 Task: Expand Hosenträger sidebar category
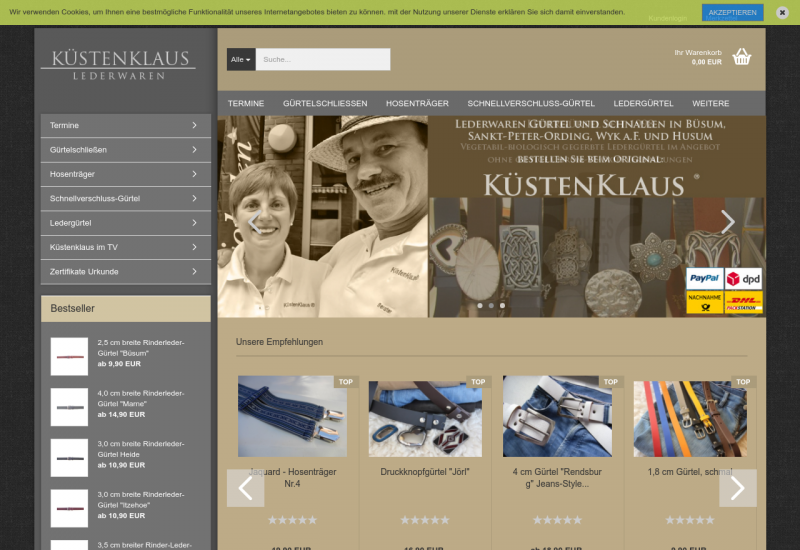(x=125, y=174)
